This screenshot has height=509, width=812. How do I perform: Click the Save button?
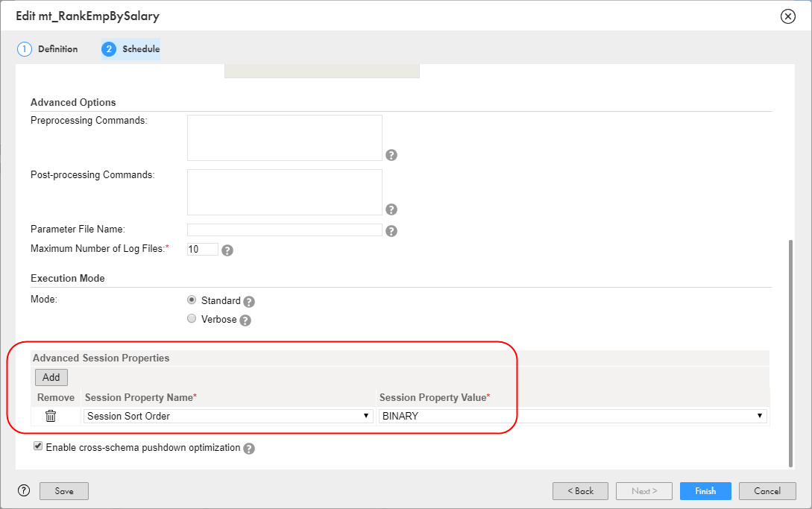point(64,491)
